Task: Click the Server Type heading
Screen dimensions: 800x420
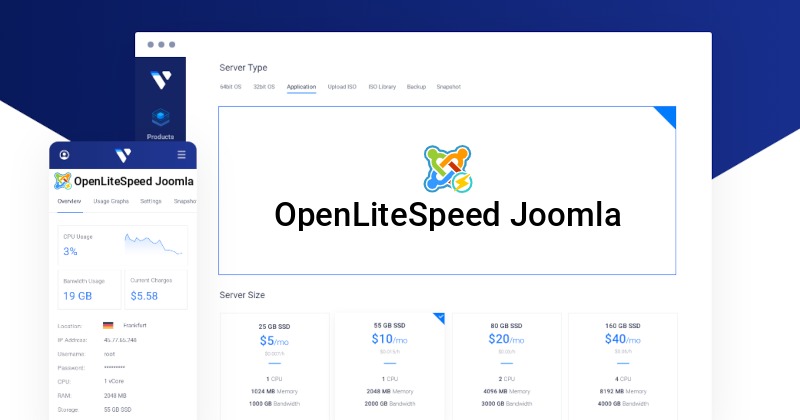Action: click(x=243, y=67)
